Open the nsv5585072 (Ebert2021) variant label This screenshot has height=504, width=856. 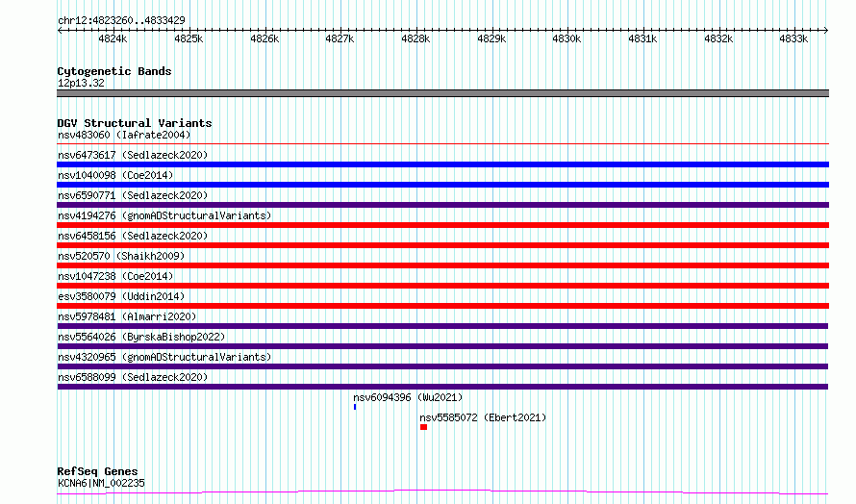483,417
